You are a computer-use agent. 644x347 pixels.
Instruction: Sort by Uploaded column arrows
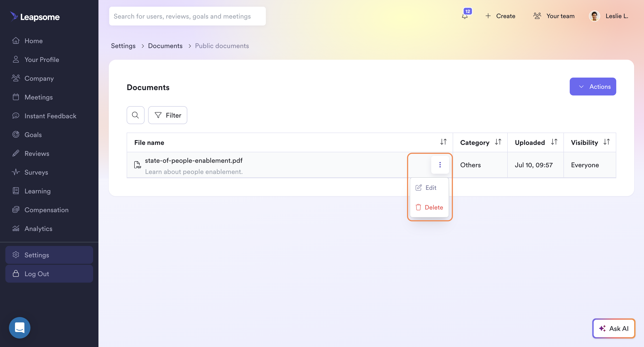[x=554, y=142]
